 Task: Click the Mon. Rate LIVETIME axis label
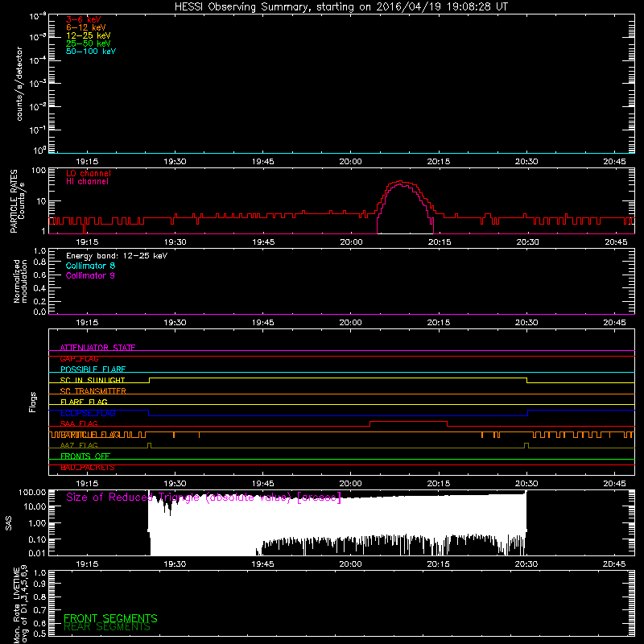click(x=21, y=604)
